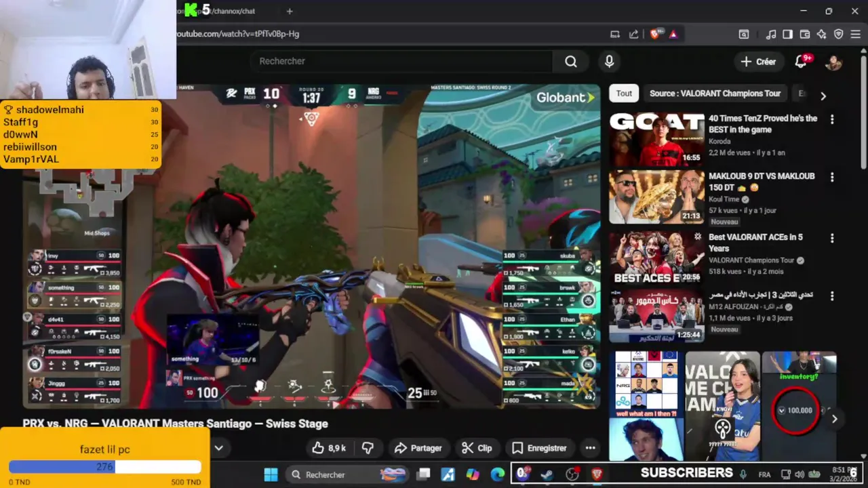The width and height of the screenshot is (868, 488).
Task: Open Koul Time channel link
Action: [725, 199]
